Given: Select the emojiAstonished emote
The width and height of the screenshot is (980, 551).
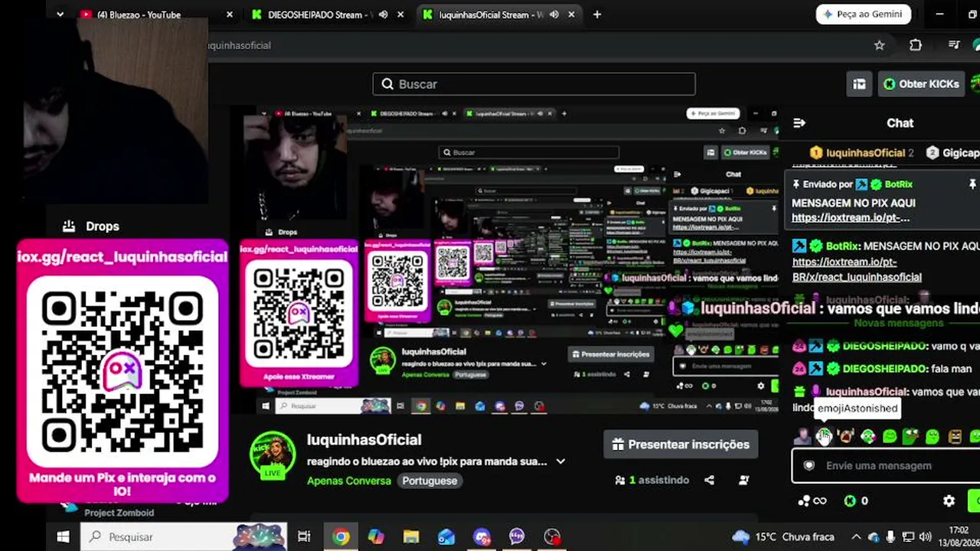Looking at the screenshot, I should pos(824,437).
